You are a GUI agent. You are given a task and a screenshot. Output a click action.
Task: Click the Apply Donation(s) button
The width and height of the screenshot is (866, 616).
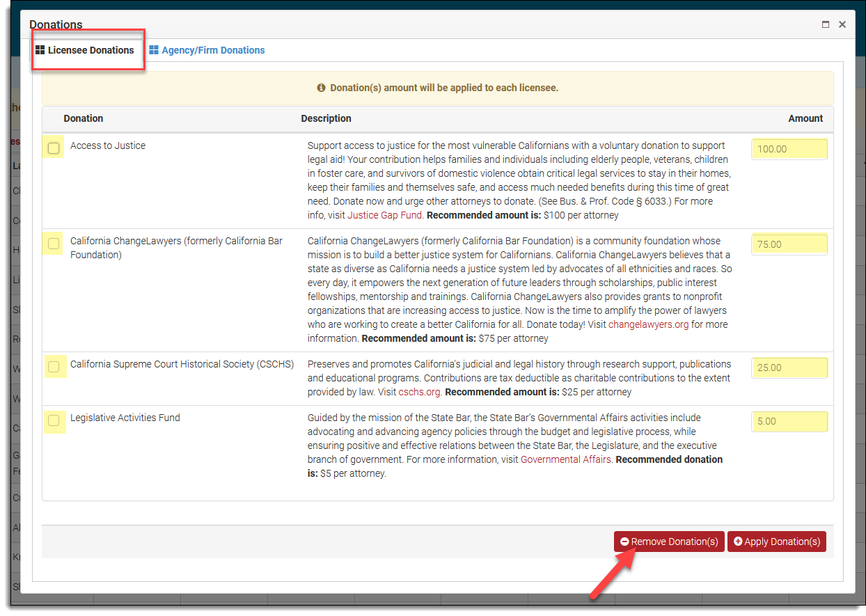click(777, 542)
